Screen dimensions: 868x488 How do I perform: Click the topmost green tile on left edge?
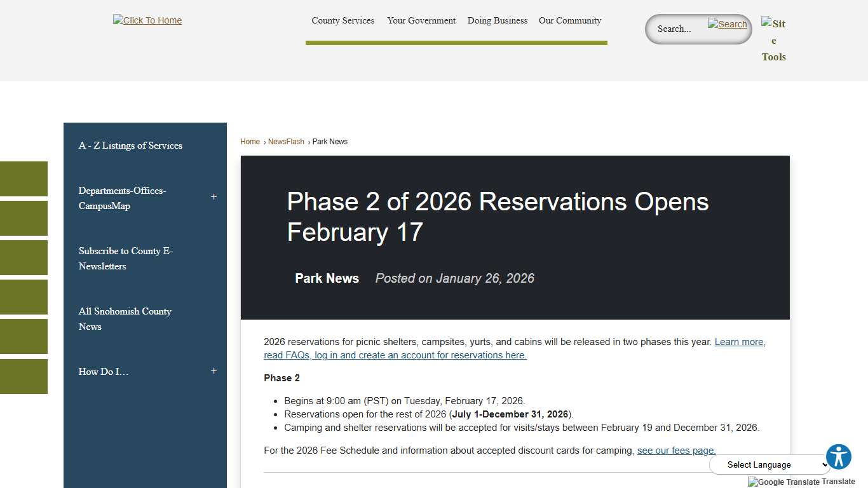(x=24, y=179)
